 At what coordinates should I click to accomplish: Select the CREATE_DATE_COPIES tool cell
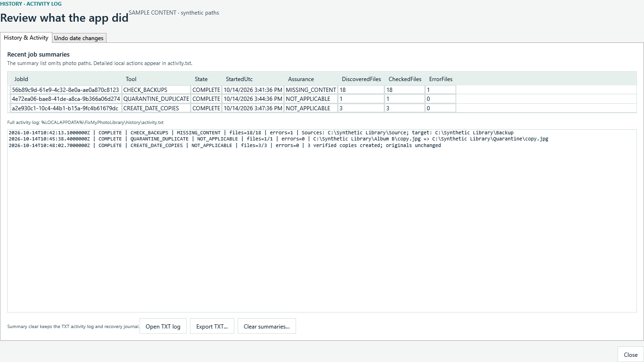click(x=157, y=108)
